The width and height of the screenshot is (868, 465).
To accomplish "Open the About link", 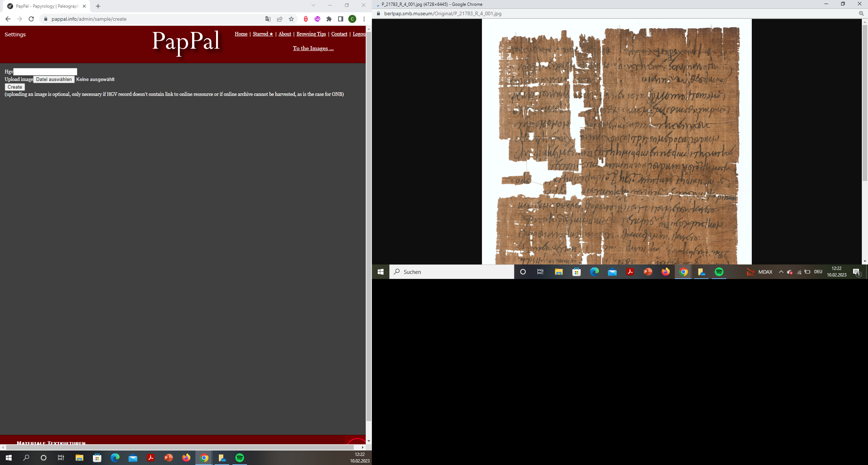I will [285, 34].
